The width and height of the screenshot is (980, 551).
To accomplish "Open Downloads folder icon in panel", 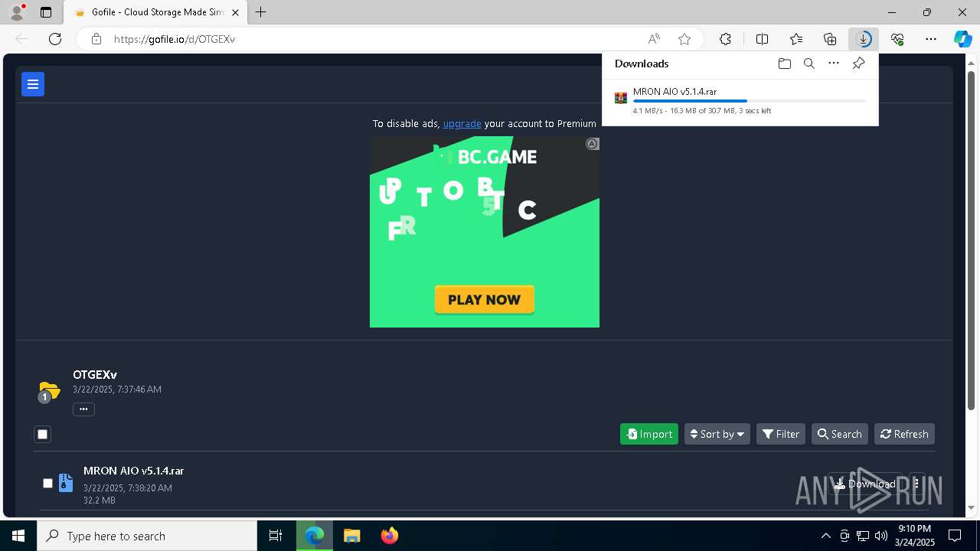I will coord(784,64).
